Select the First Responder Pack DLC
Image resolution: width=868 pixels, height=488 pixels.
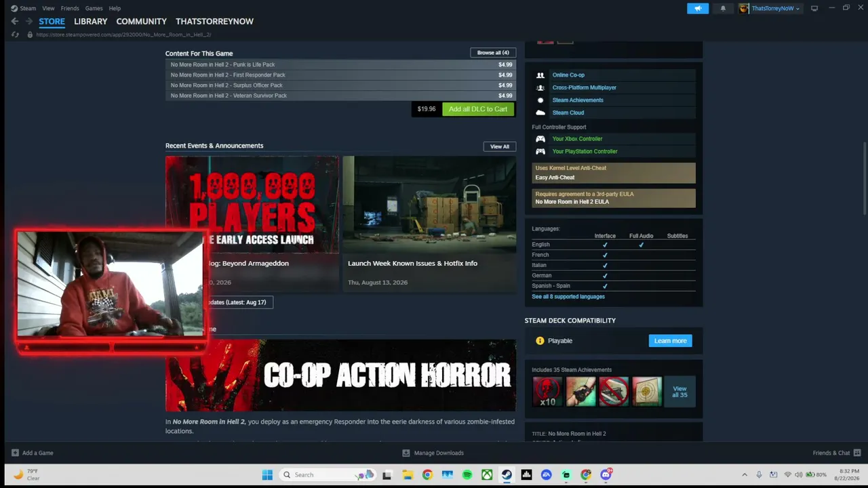click(340, 75)
